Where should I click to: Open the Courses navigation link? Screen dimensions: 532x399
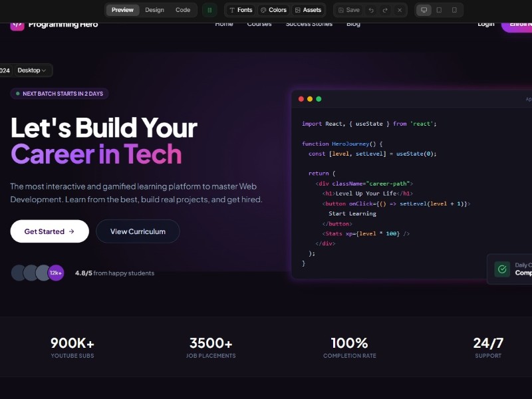coord(259,23)
